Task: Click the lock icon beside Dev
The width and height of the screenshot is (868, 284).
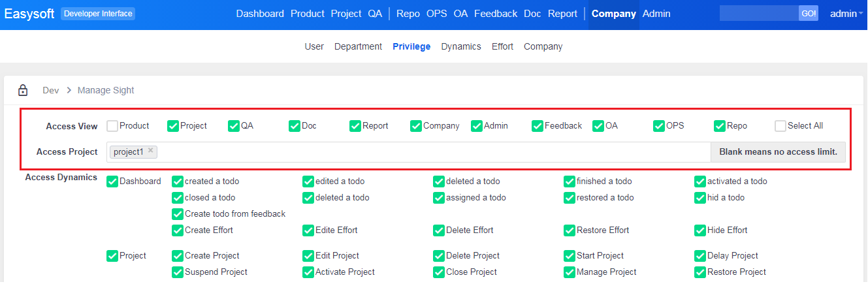Action: [x=23, y=90]
